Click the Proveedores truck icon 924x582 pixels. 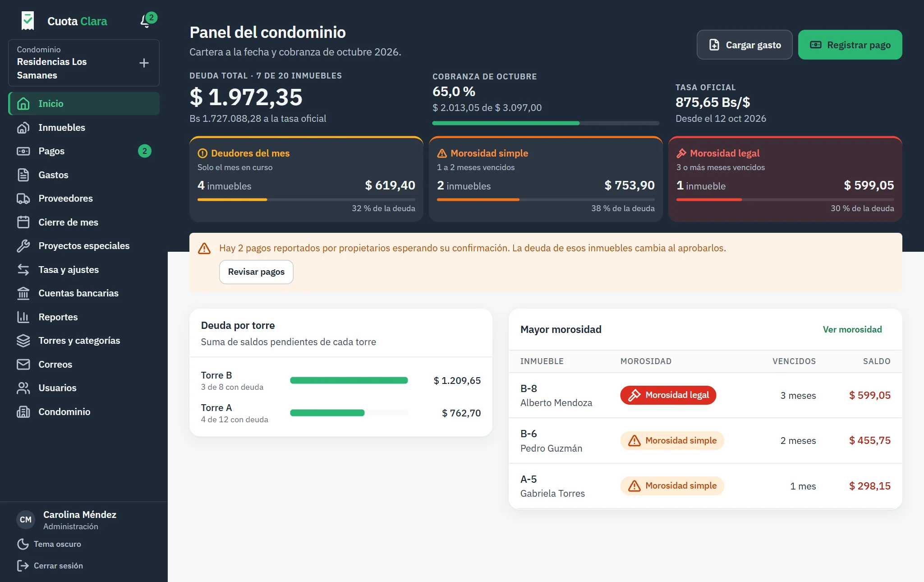pos(23,199)
